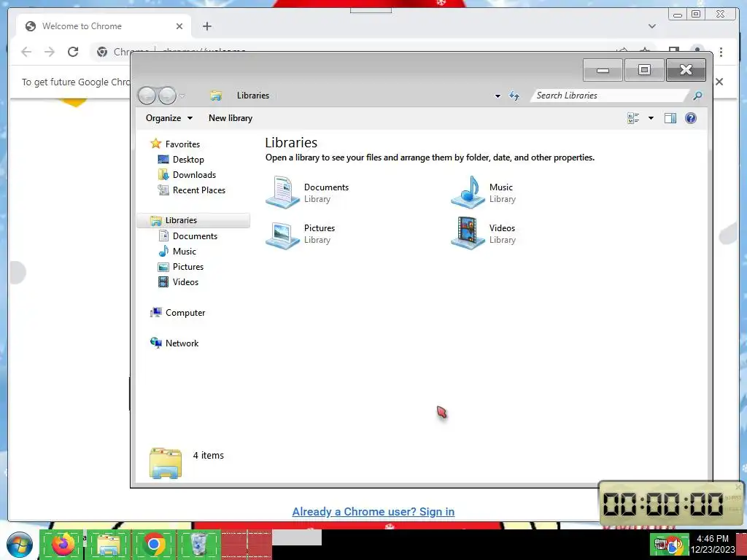Open Chrome's tab search dropdown chevron

coord(651,26)
